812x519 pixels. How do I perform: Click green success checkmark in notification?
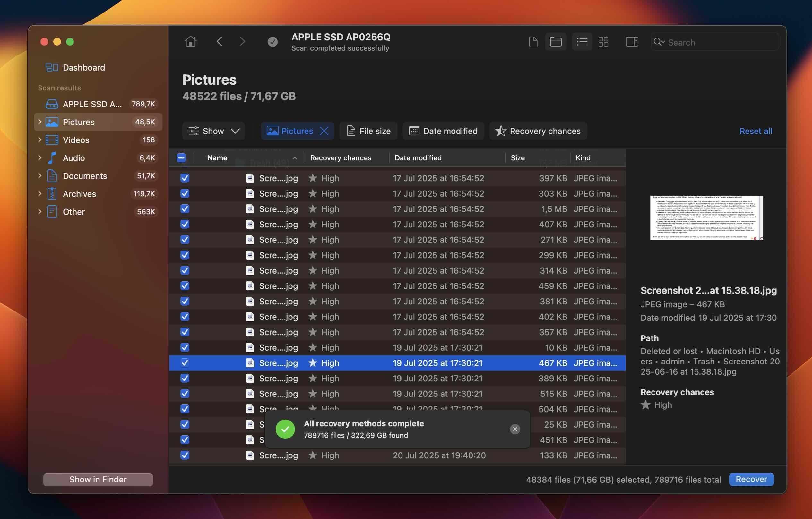point(285,429)
